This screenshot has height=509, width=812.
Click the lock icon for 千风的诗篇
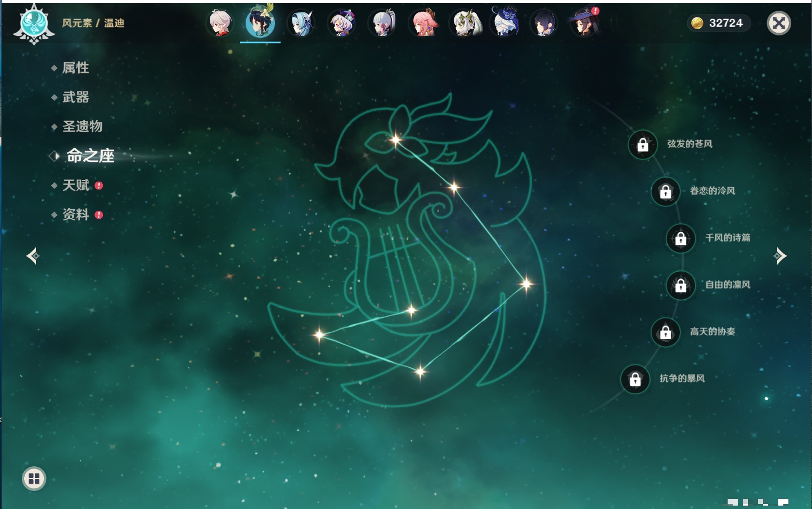coord(681,238)
